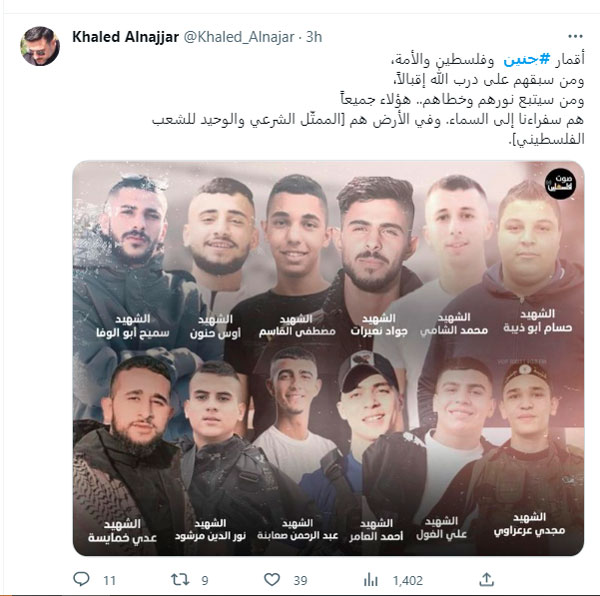Open view analytics bar chart icon

pos(370,580)
